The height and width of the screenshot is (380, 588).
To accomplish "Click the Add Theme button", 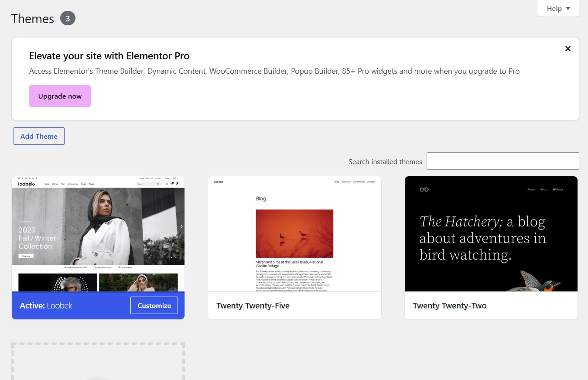I will click(39, 136).
